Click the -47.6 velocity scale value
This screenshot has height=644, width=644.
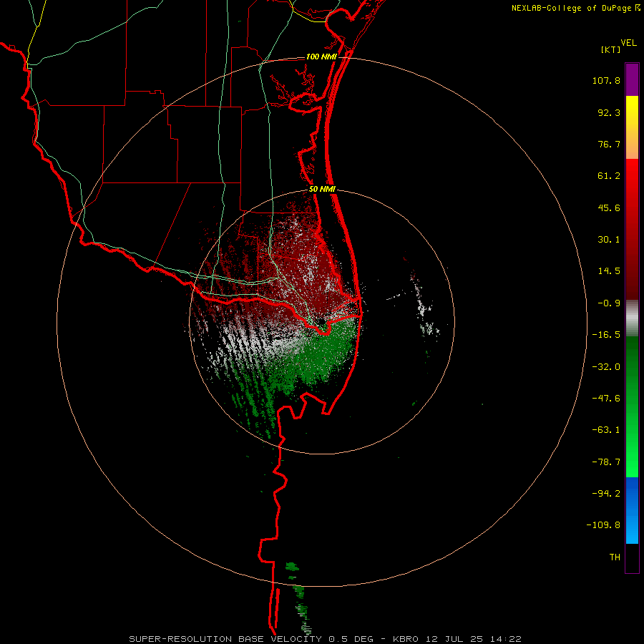tap(606, 399)
